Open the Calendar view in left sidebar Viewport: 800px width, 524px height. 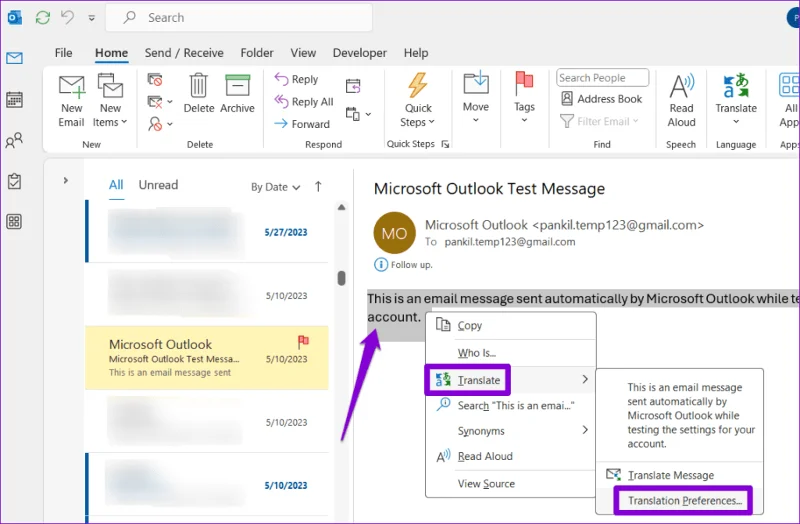14,99
